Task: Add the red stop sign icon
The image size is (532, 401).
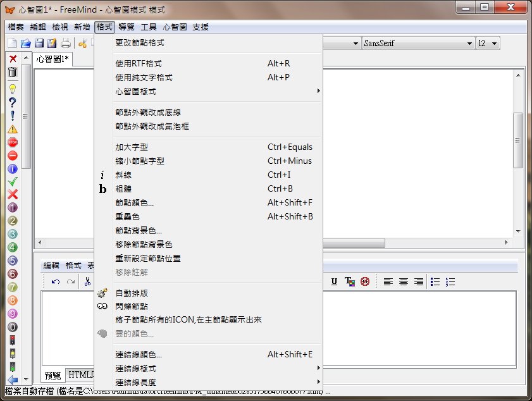Action: pos(13,142)
